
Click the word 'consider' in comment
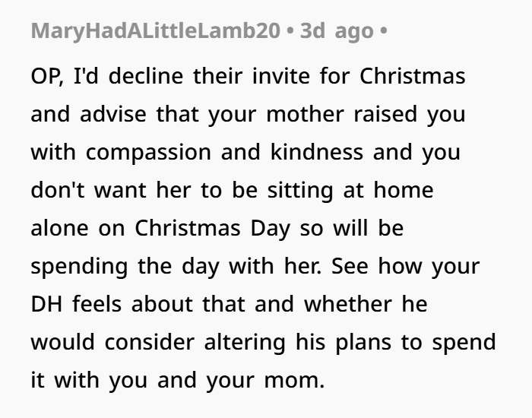pos(149,342)
